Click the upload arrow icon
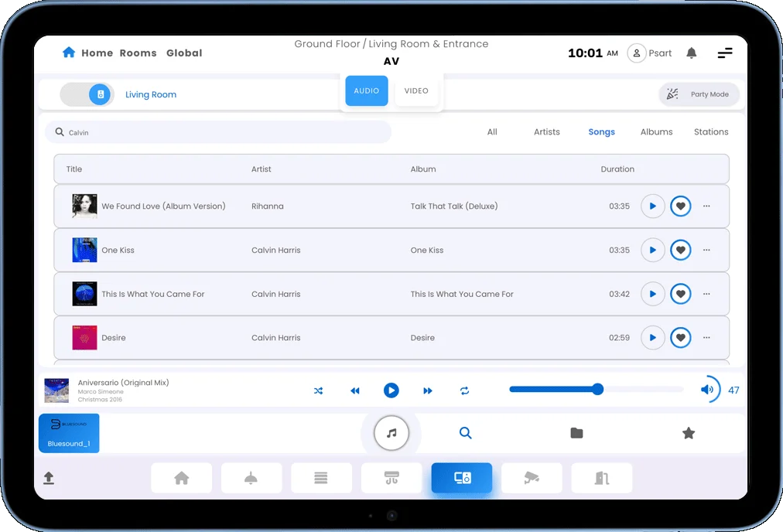The image size is (783, 532). (49, 478)
